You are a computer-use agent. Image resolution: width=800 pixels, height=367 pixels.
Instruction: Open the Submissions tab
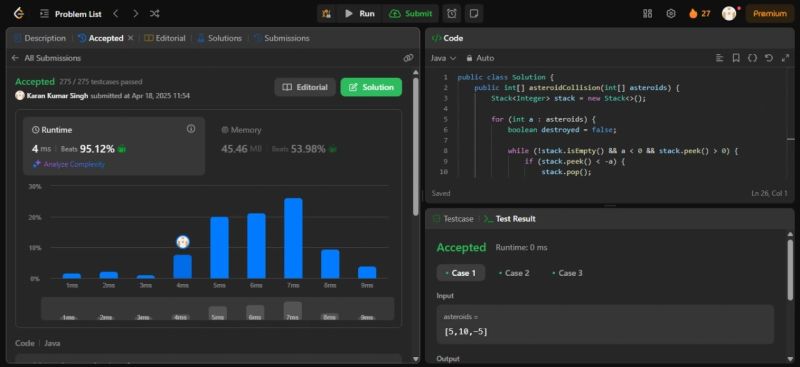281,38
